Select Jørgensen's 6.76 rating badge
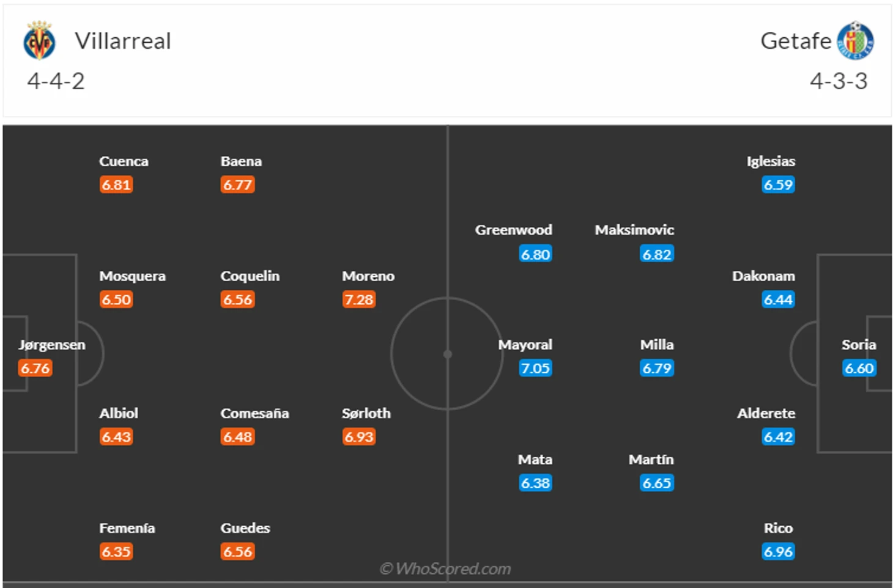 coord(35,368)
